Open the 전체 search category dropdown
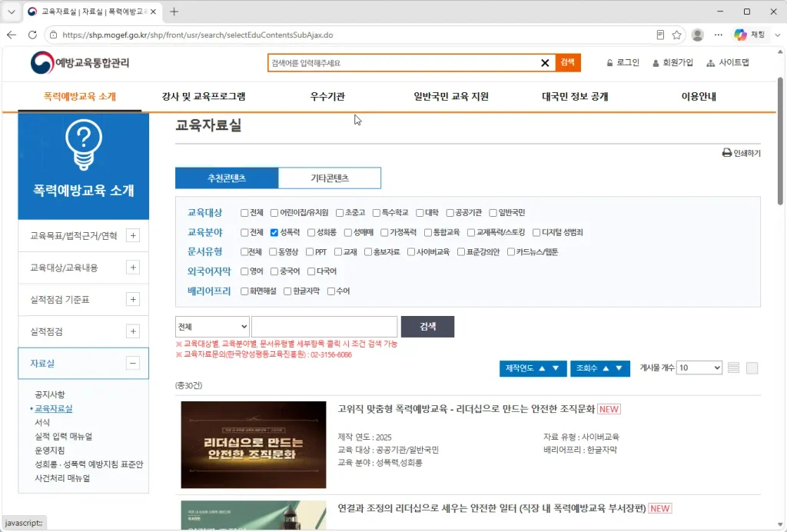Viewport: 787px width, 532px height. click(212, 327)
